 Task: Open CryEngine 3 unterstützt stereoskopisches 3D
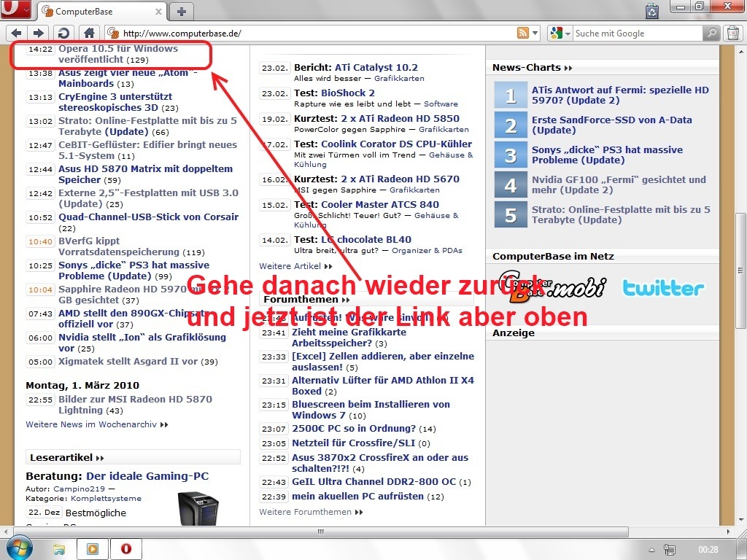click(115, 102)
